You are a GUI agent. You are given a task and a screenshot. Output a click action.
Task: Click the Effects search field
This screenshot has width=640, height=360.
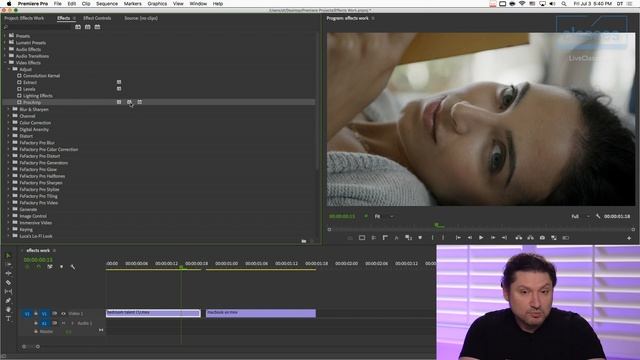[38, 27]
